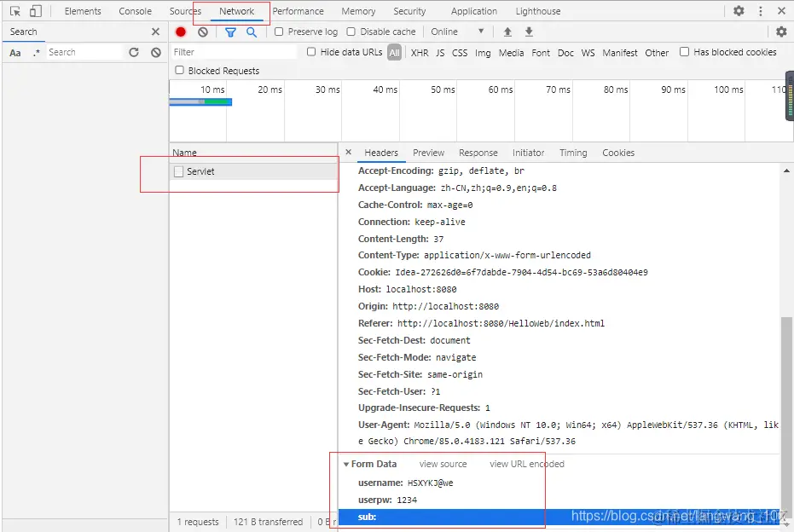
Task: Toggle the network filter funnel icon
Action: tap(230, 32)
